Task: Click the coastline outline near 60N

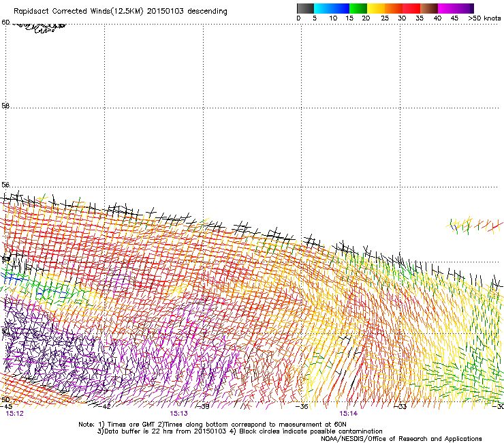Action: pyautogui.click(x=39, y=28)
